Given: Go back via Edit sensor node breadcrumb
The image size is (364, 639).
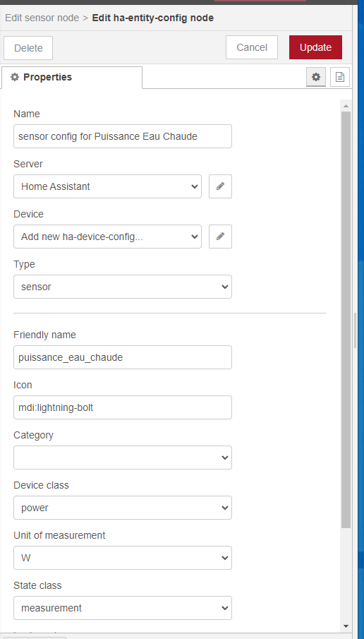Looking at the screenshot, I should (x=42, y=18).
